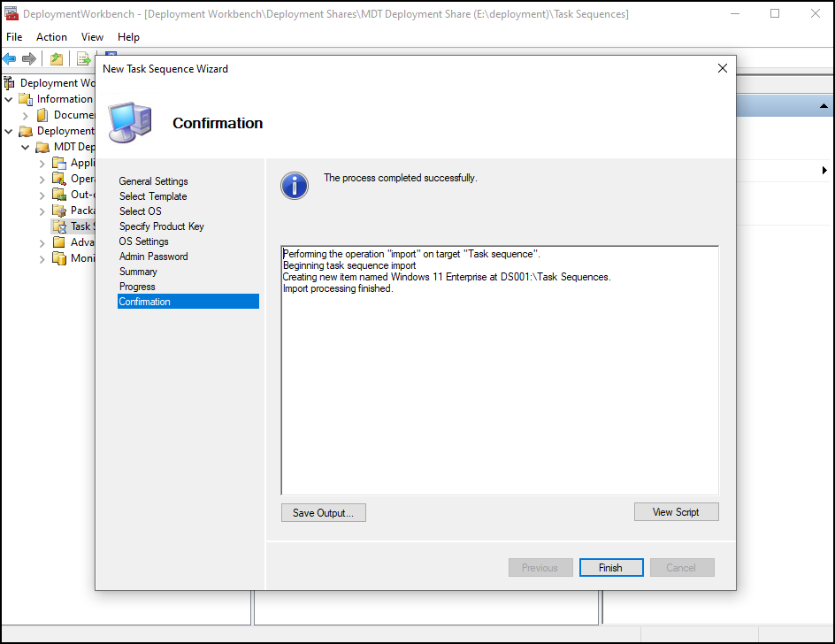Click the Forward arrow toolbar icon
The width and height of the screenshot is (835, 644).
(x=29, y=58)
